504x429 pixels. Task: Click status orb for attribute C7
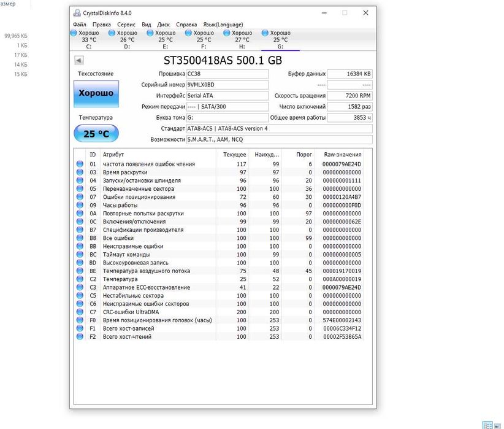coord(80,312)
